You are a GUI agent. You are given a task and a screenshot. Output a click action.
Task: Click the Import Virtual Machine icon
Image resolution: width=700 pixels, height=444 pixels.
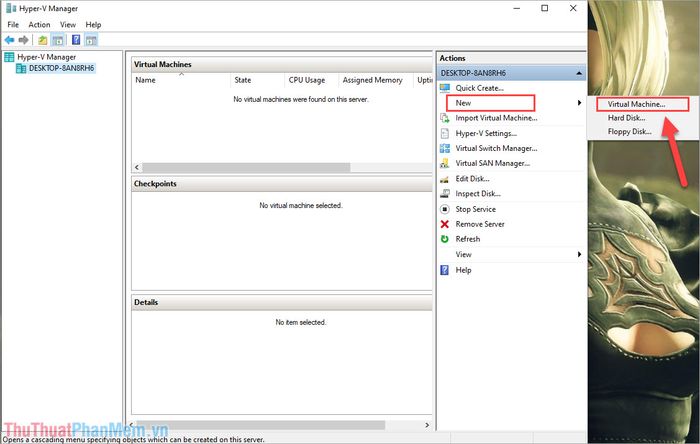pos(445,118)
